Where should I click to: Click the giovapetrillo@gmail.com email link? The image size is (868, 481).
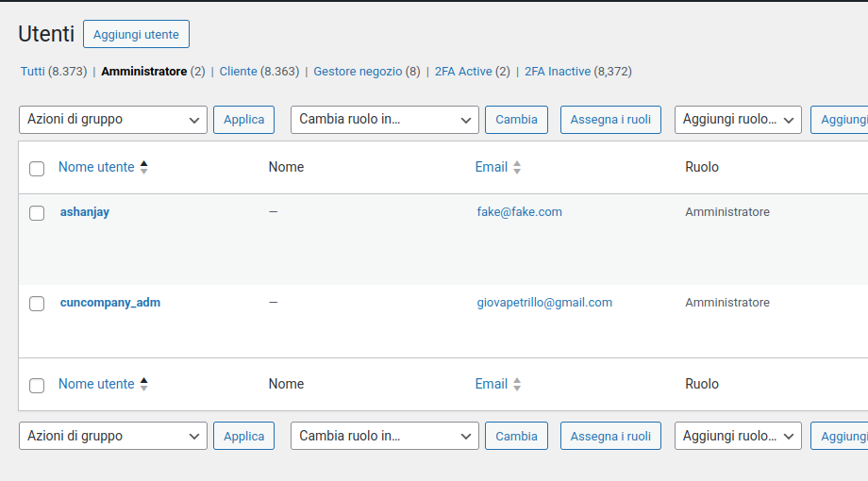(544, 303)
